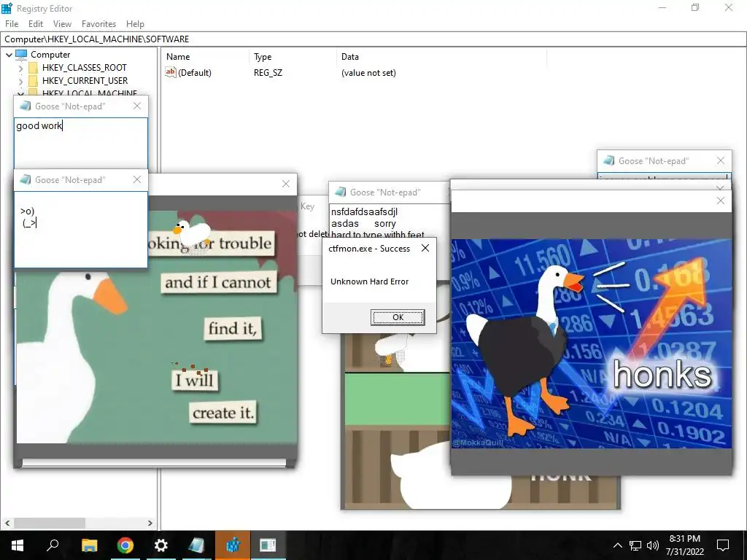Close the ctfmon.exe - Success dialog

click(425, 248)
